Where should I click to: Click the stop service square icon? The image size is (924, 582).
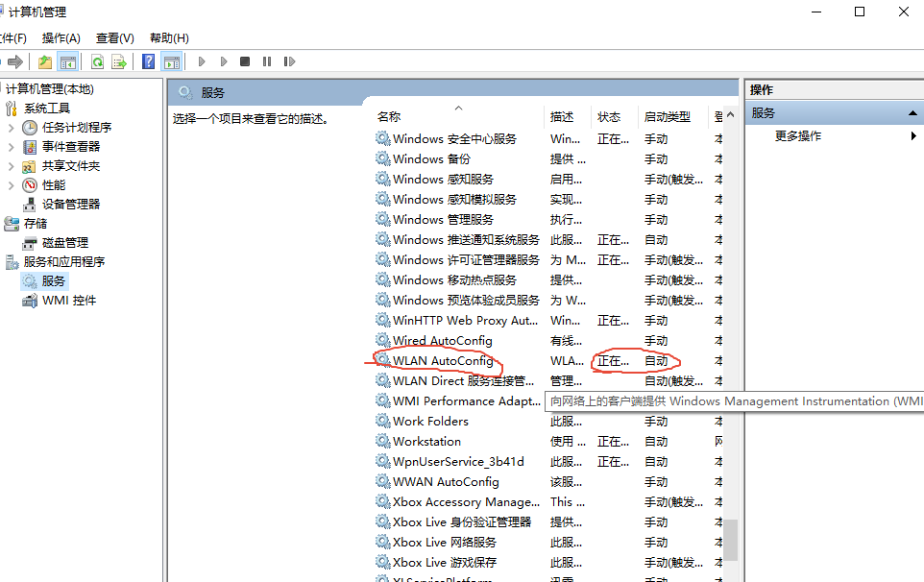(x=245, y=61)
